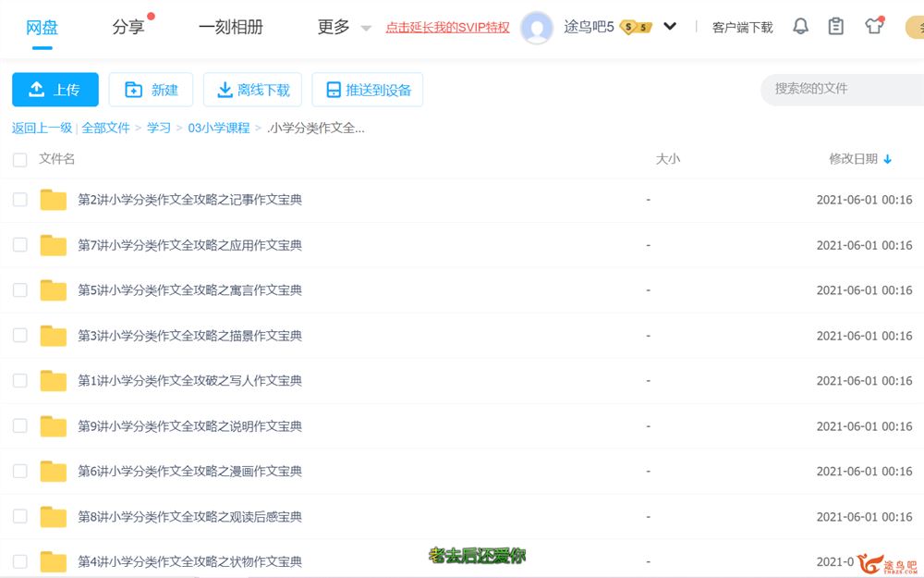Image resolution: width=924 pixels, height=578 pixels.
Task: Click folder icon for 第6讲 漫画作文宝典
Action: pyautogui.click(x=54, y=472)
